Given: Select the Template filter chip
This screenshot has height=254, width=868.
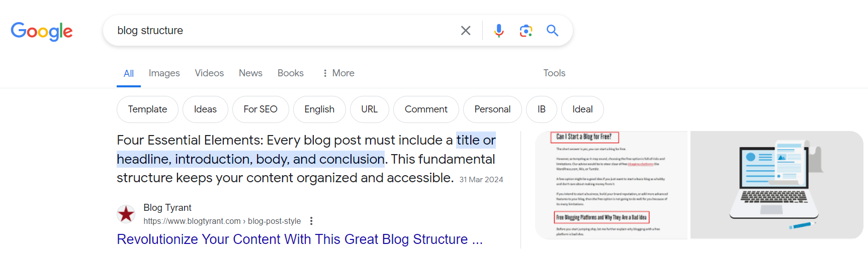Looking at the screenshot, I should tap(147, 109).
